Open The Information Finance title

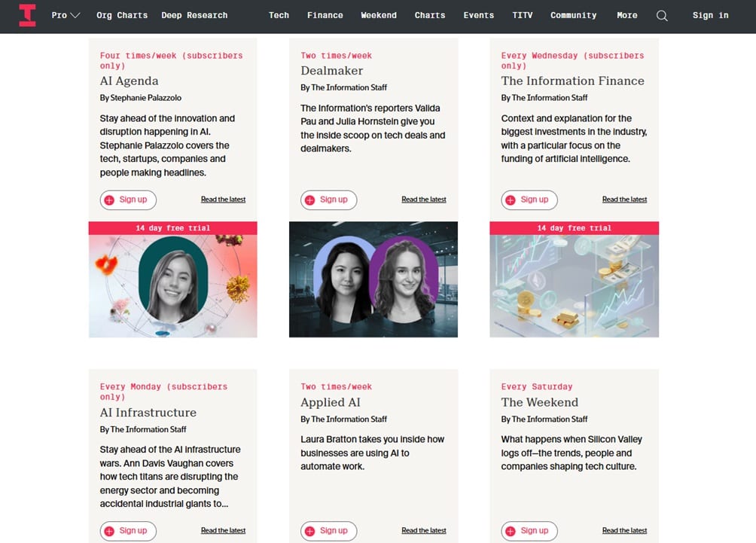572,81
